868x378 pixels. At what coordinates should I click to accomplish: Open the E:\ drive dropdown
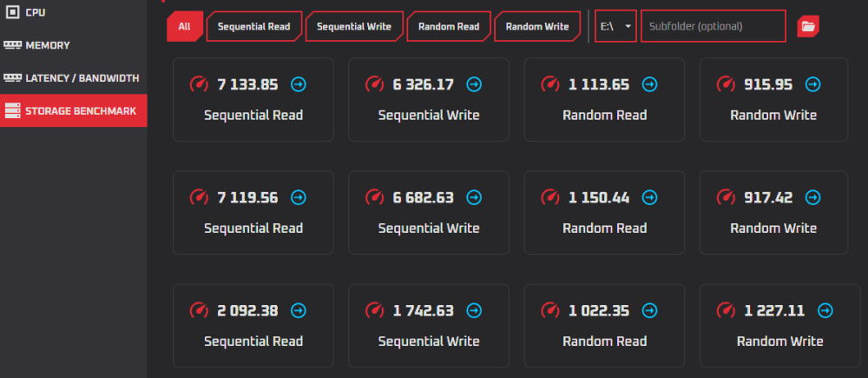click(615, 26)
